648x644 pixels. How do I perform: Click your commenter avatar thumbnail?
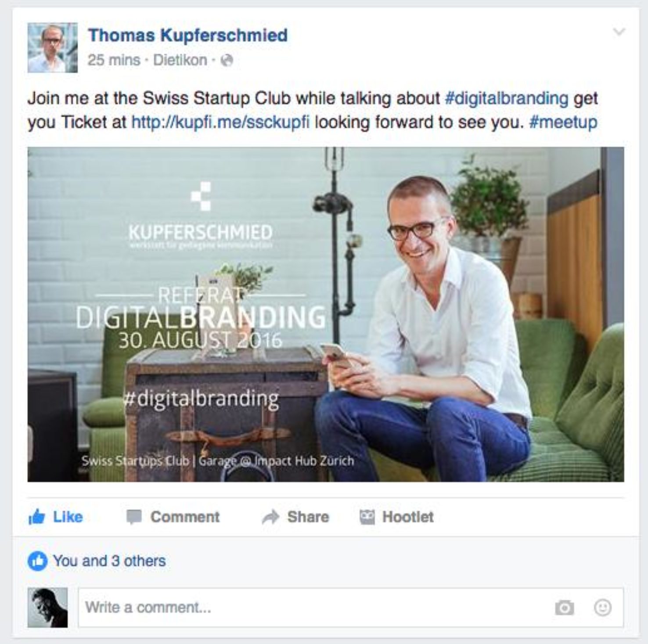coord(47,608)
